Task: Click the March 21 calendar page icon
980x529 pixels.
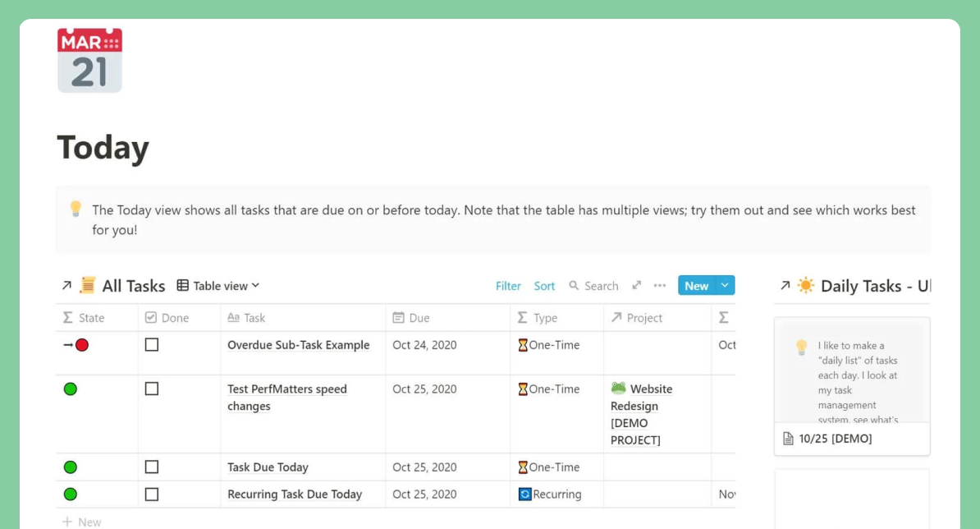Action: (x=89, y=61)
